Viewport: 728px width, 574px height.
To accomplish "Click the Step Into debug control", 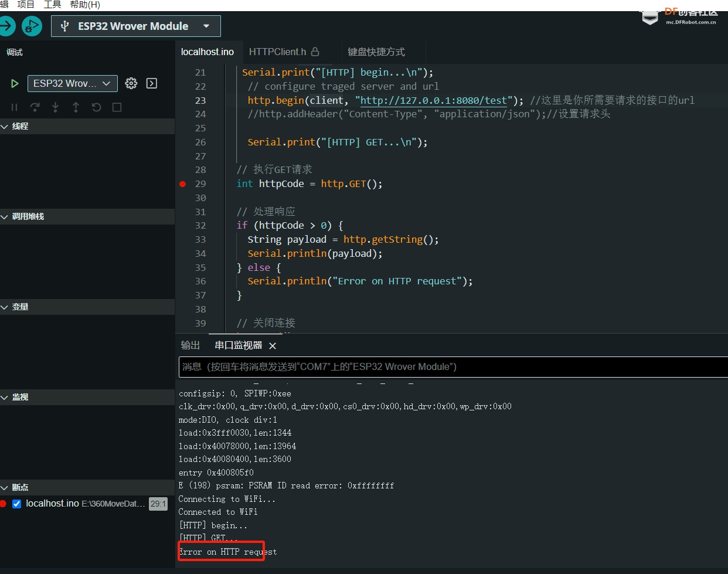I will (x=55, y=107).
